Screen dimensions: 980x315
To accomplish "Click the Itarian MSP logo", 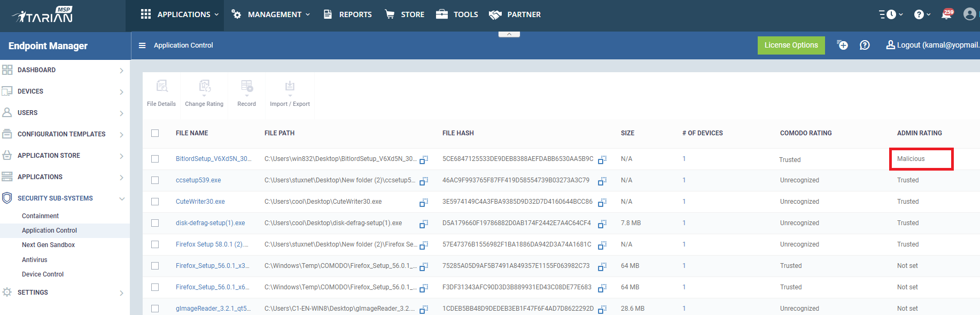I will tap(43, 15).
